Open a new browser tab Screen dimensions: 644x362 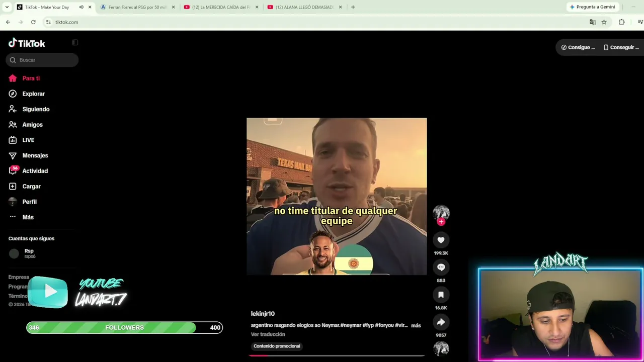353,7
